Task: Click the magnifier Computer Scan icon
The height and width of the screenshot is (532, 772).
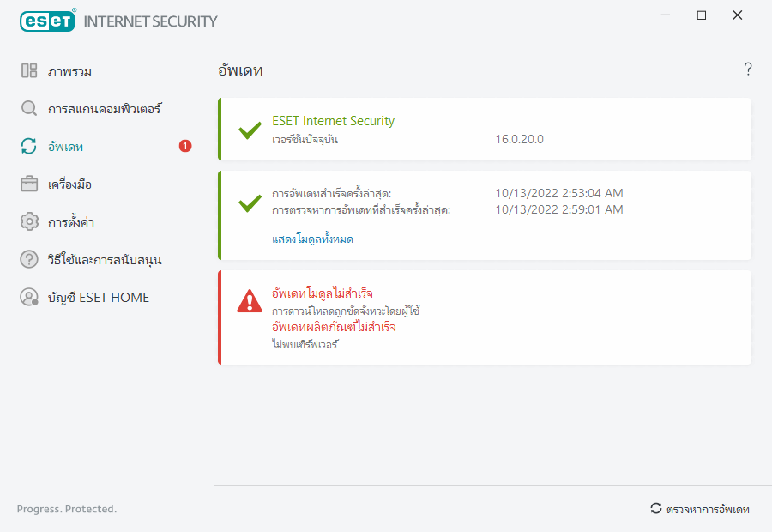Action: [x=29, y=109]
